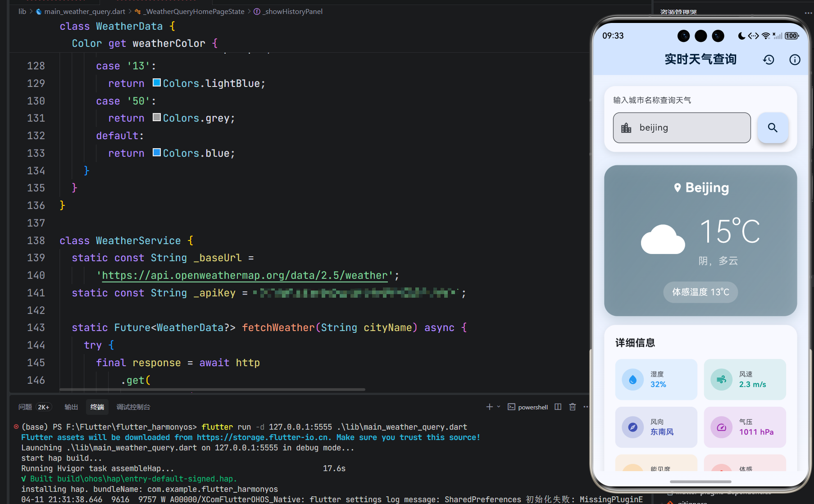814x504 pixels.
Task: Click the 15°C temperature reading
Action: click(730, 232)
